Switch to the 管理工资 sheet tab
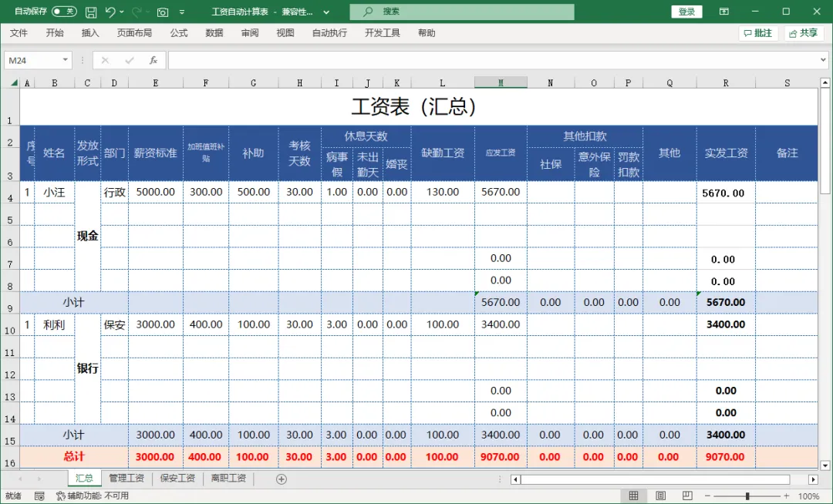Image resolution: width=833 pixels, height=504 pixels. [x=126, y=478]
